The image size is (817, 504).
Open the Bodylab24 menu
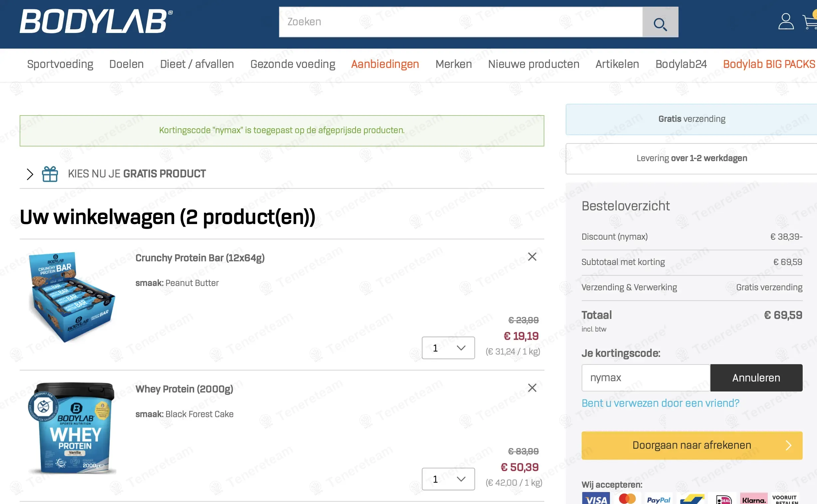[x=681, y=64]
